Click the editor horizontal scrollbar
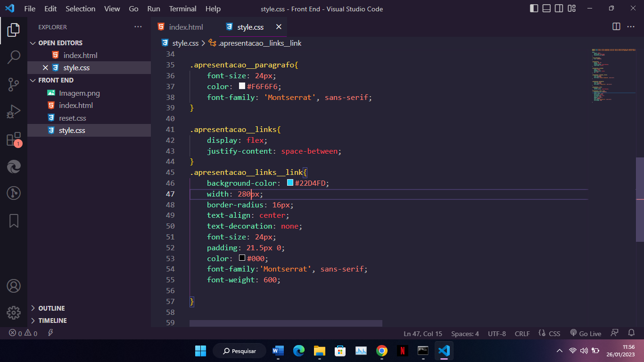This screenshot has width=644, height=362. pos(286,323)
